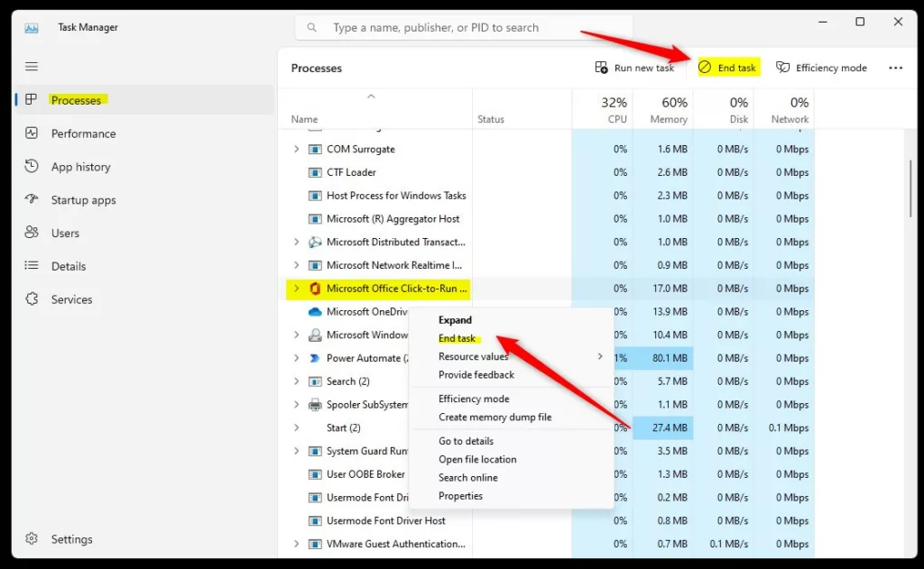
Task: Expand the COM Surrogate process group
Action: [296, 149]
